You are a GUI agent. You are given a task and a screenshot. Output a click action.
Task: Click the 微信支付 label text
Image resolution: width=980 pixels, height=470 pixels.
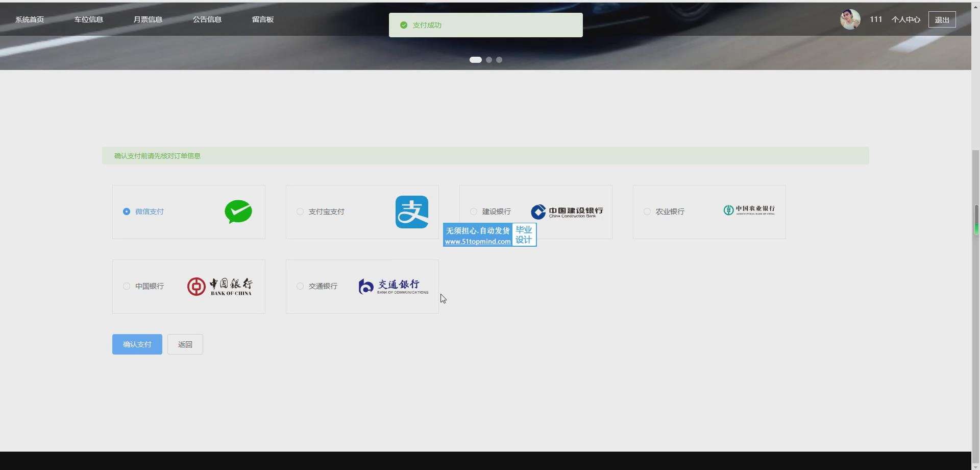pyautogui.click(x=150, y=212)
